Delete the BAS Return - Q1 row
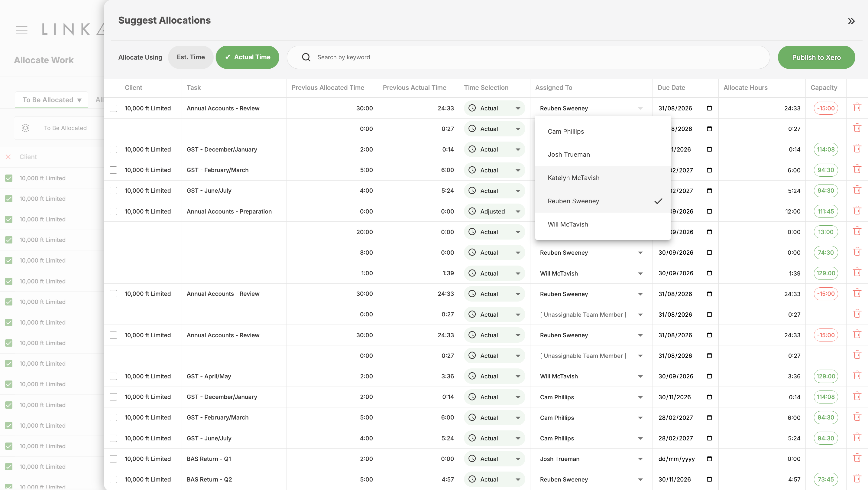The width and height of the screenshot is (868, 490). coord(857,458)
